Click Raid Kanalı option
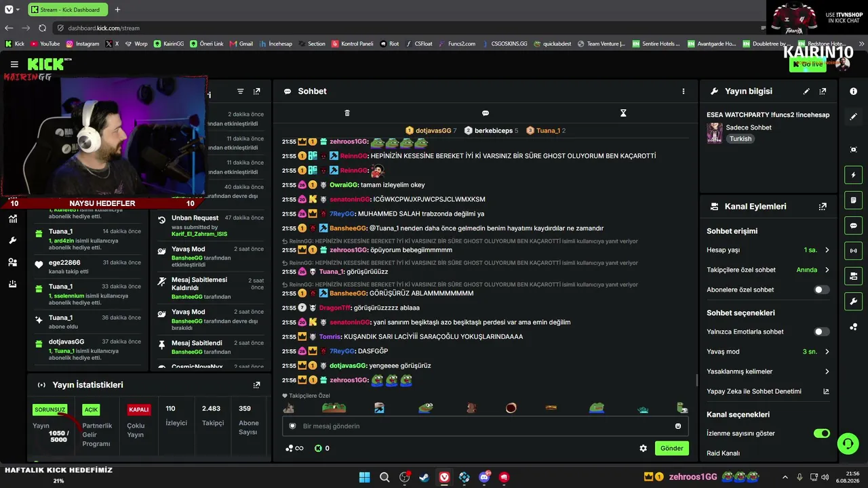The image size is (868, 488). (x=723, y=453)
